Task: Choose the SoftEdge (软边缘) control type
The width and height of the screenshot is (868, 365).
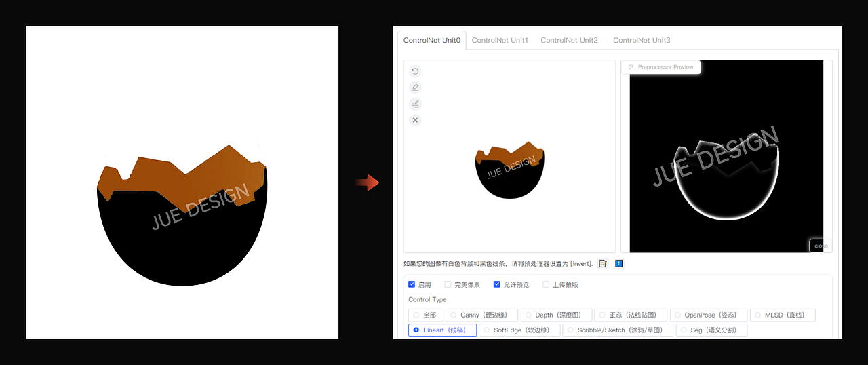Action: click(x=519, y=330)
